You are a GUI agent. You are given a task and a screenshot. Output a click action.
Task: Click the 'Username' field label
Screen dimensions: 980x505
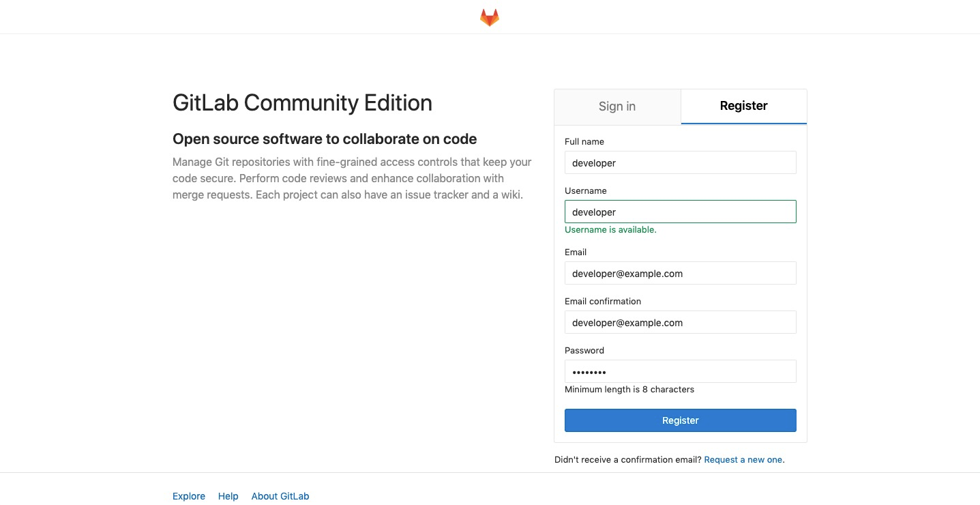click(586, 191)
